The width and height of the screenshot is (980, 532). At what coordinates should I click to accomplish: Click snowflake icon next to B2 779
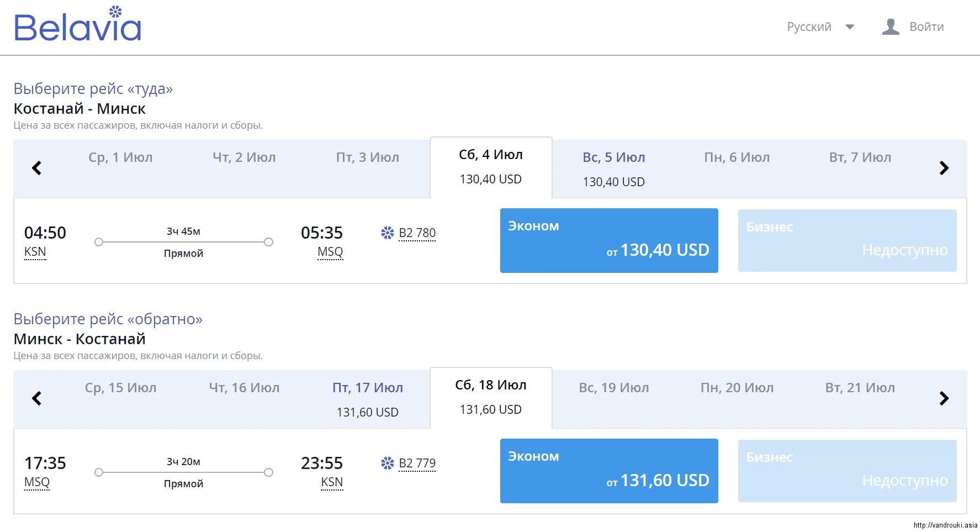click(x=388, y=463)
